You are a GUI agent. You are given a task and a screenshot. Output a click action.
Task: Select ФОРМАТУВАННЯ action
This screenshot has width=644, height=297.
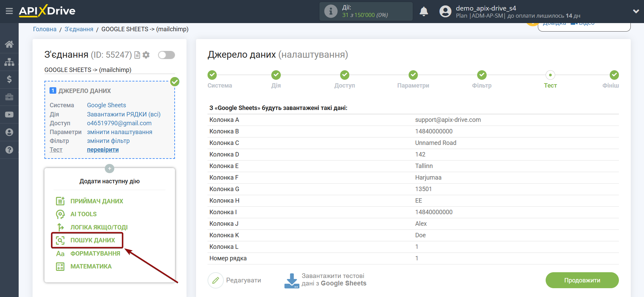(x=95, y=254)
